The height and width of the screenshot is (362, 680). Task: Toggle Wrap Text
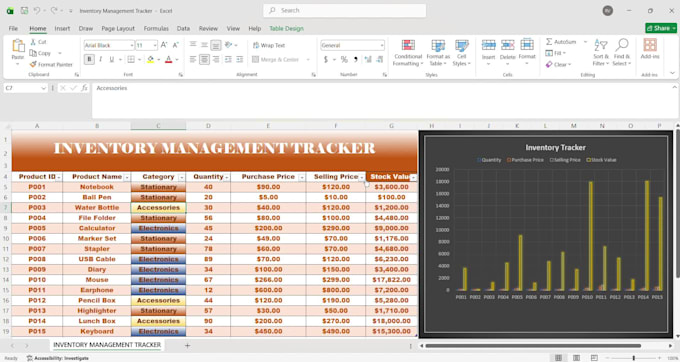(x=269, y=45)
